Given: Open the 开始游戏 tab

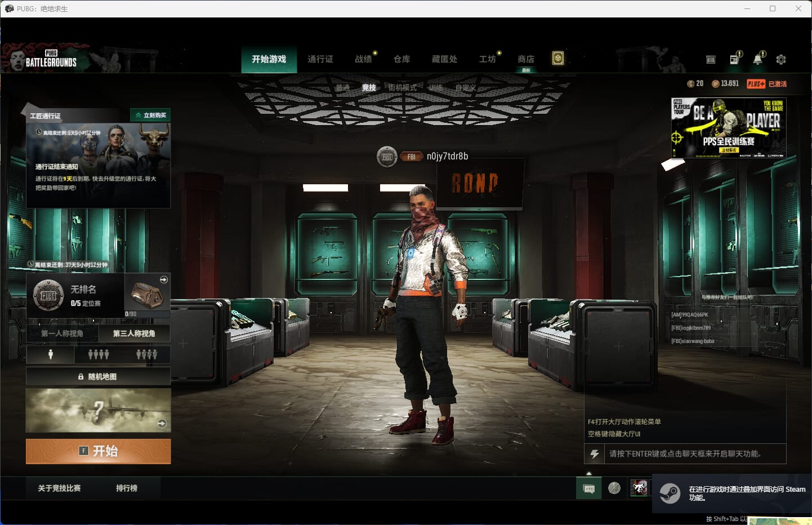Looking at the screenshot, I should (x=269, y=59).
